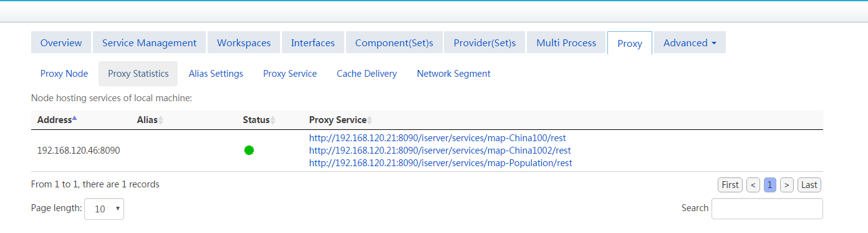Open the Cache Delivery sub-tab
This screenshot has height=233, width=868.
tap(367, 74)
